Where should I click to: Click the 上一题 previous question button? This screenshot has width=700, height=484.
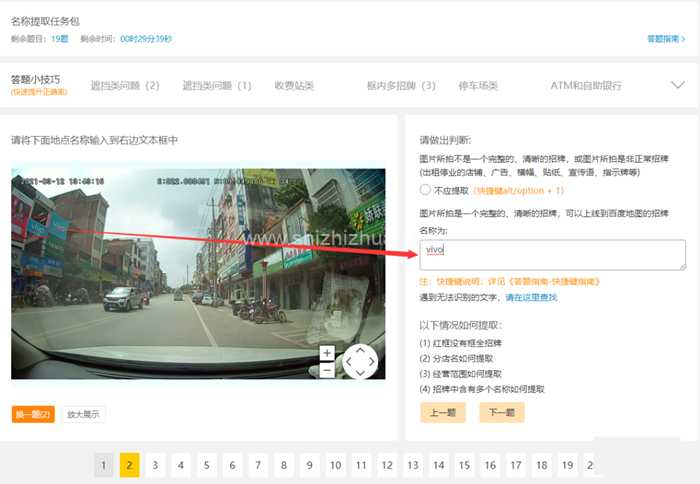click(443, 412)
